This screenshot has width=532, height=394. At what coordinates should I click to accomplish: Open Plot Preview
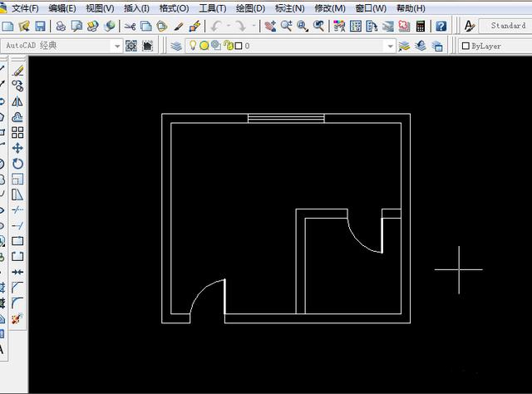tap(76, 26)
